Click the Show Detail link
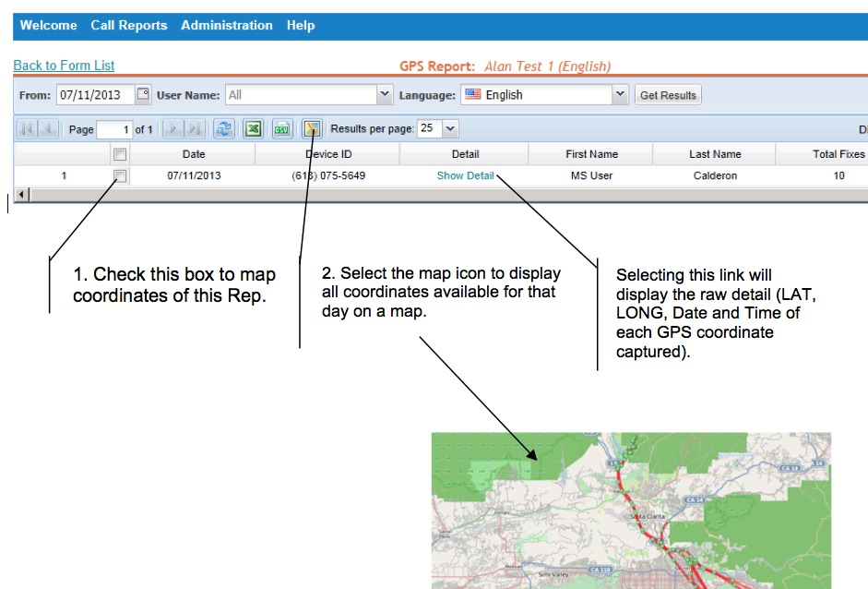 465,175
